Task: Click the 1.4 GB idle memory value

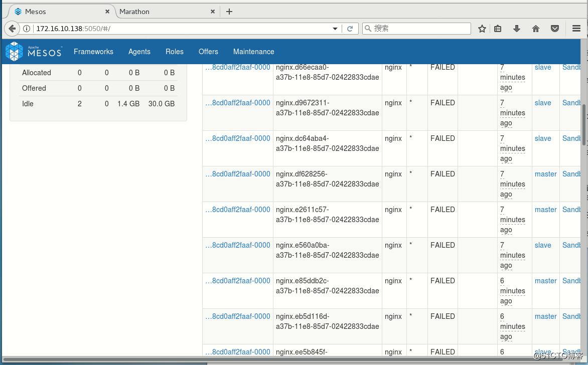Action: click(x=128, y=104)
